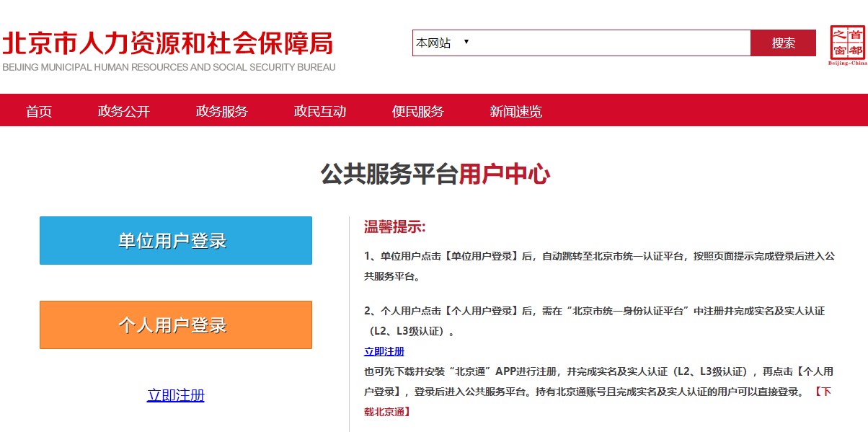Go to 首页 in the navigation bar
This screenshot has height=432, width=868.
tap(39, 111)
